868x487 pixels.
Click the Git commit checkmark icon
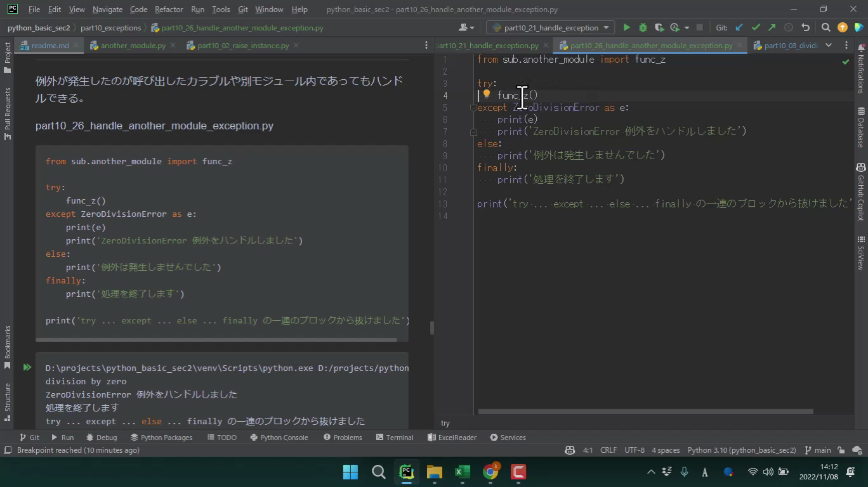pyautogui.click(x=756, y=27)
